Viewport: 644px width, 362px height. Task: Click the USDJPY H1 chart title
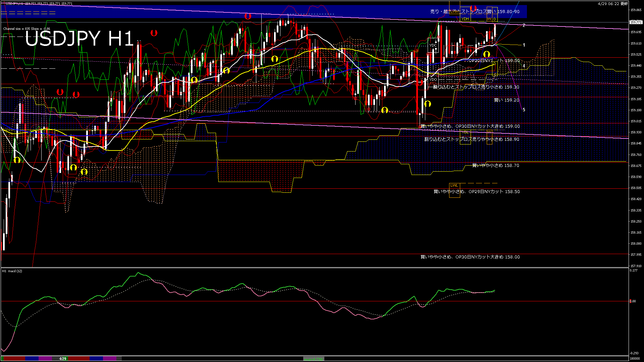click(79, 39)
